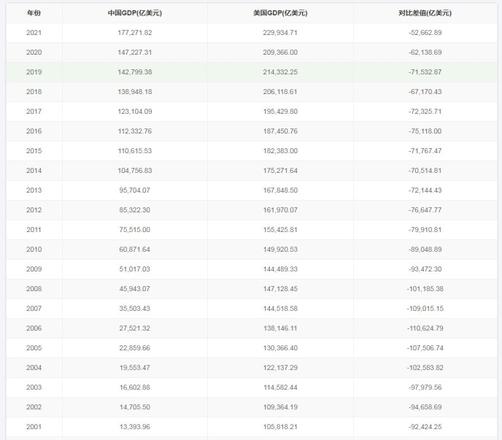
Task: Click the 美国GDP(亿美元) column header
Action: pos(280,13)
